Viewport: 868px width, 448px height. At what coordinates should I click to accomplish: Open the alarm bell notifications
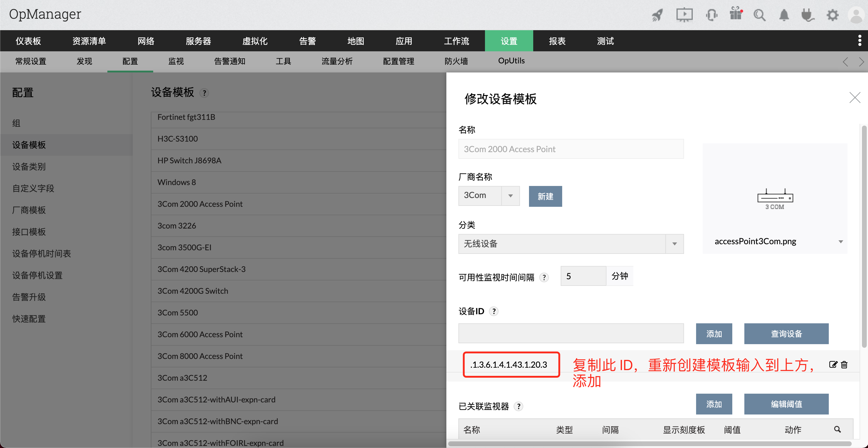pos(784,15)
